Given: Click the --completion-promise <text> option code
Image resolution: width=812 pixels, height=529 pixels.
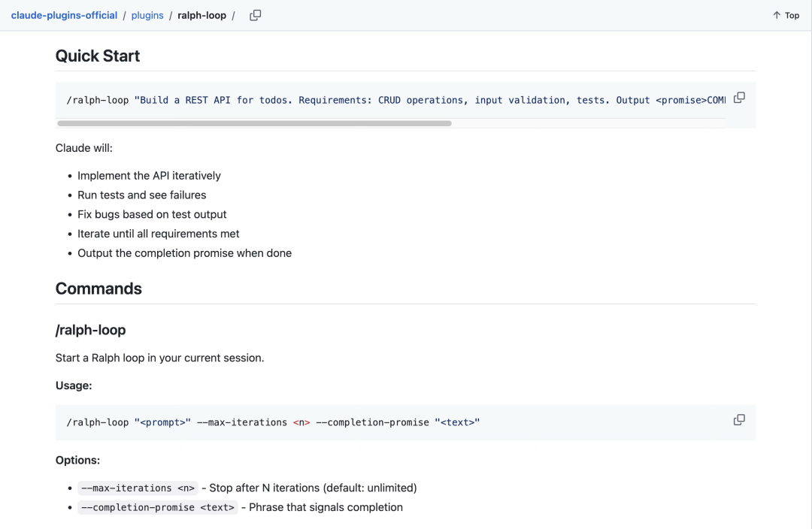Looking at the screenshot, I should click(x=157, y=508).
